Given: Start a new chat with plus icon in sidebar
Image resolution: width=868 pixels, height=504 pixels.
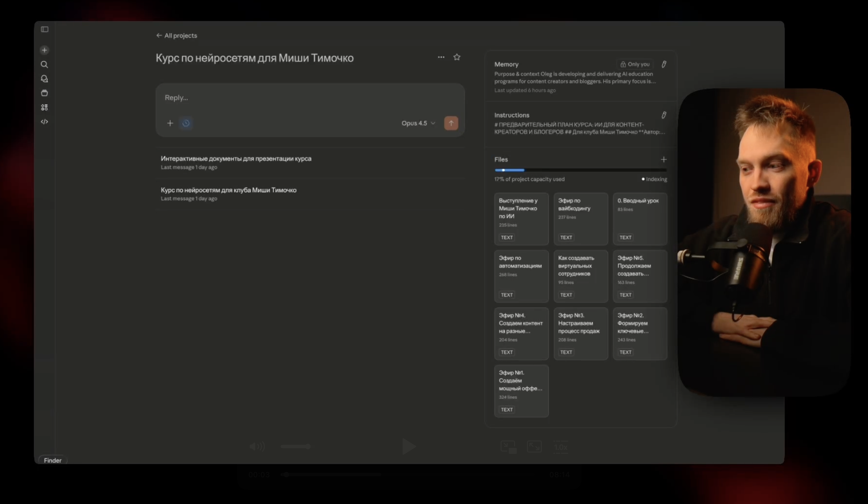Looking at the screenshot, I should (x=44, y=50).
